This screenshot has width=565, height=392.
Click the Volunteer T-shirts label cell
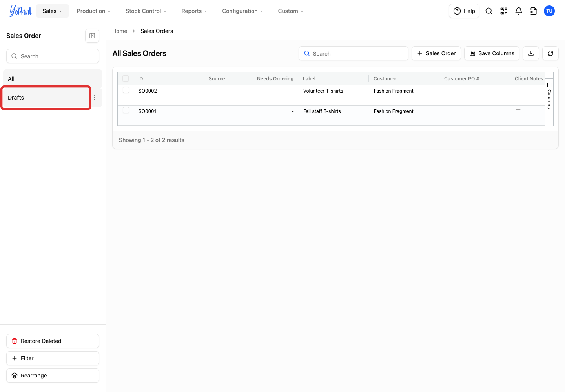tap(323, 91)
